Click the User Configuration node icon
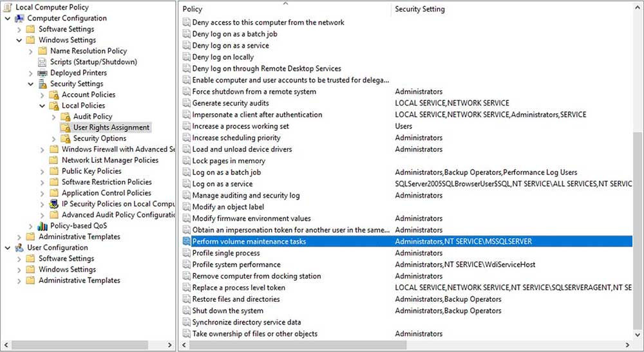The image size is (644, 352). [x=19, y=247]
